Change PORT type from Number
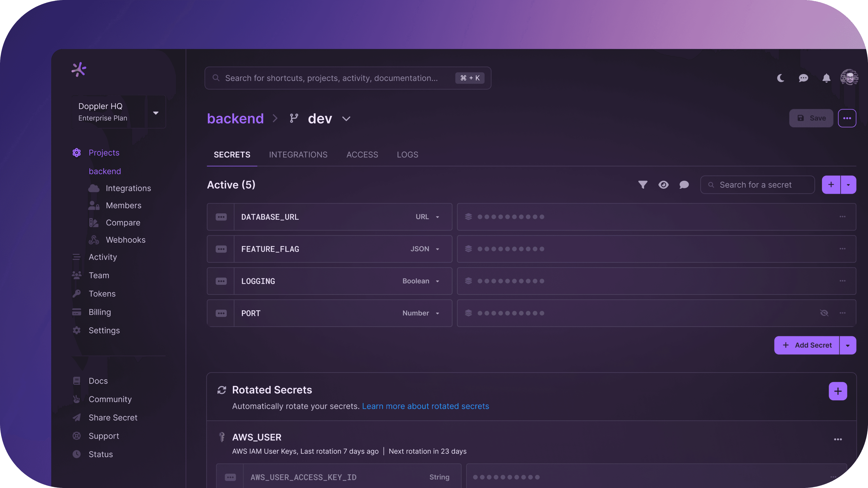868x488 pixels. 421,313
